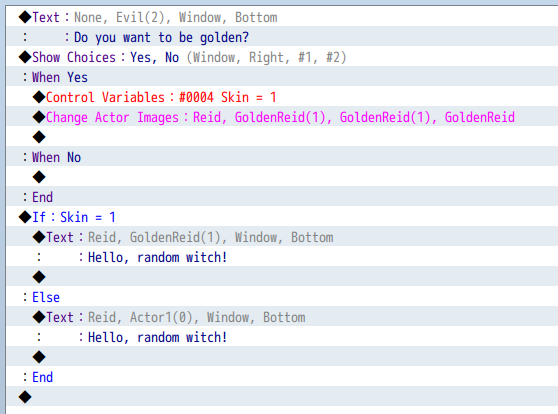
Task: Click the Else branch line
Action: coord(282,297)
